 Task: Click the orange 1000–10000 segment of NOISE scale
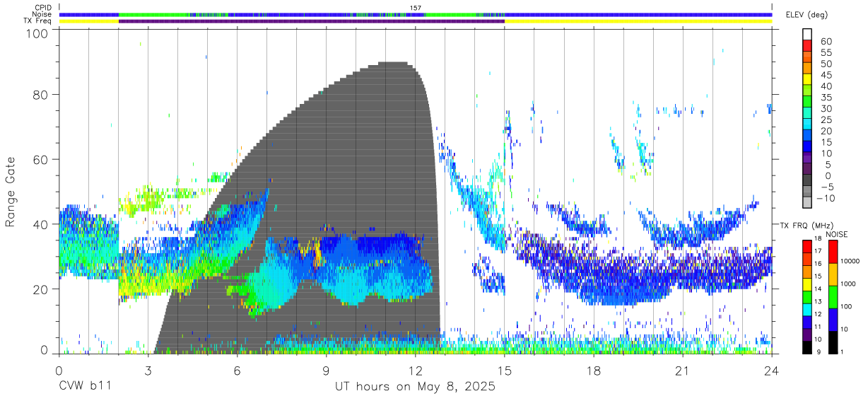point(833,274)
